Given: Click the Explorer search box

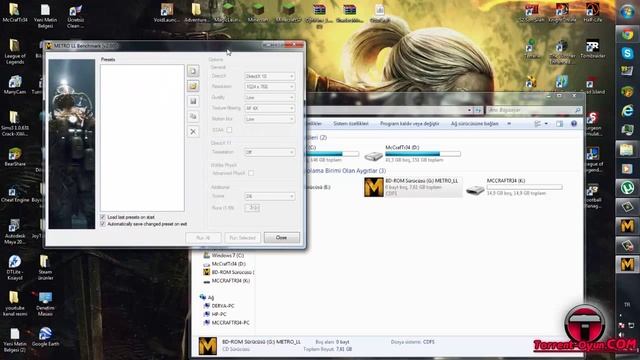Looking at the screenshot, I should [533, 110].
